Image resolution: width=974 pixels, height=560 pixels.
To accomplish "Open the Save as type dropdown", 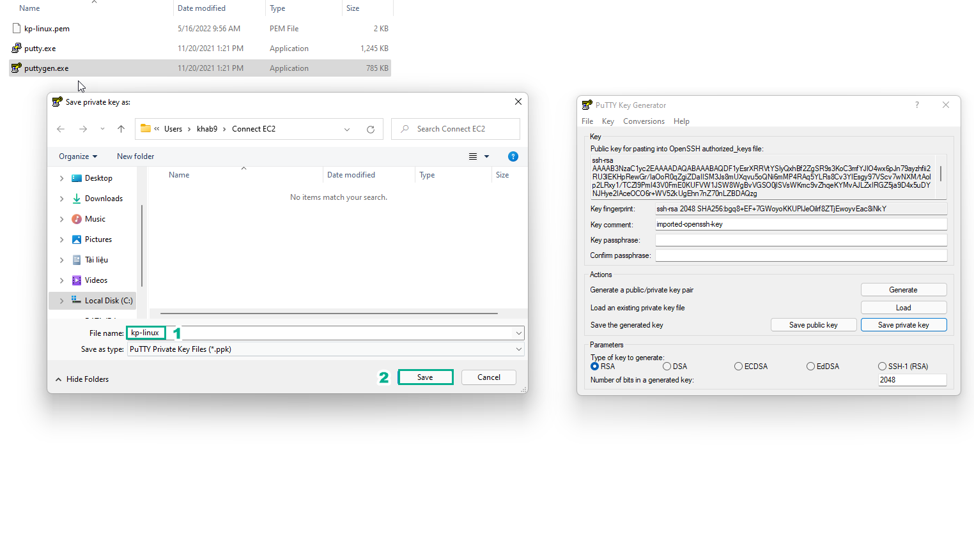I will click(x=518, y=349).
